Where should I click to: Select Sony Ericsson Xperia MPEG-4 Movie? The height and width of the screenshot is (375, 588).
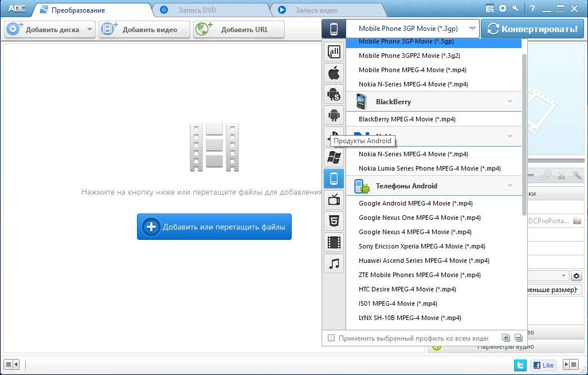pos(433,246)
